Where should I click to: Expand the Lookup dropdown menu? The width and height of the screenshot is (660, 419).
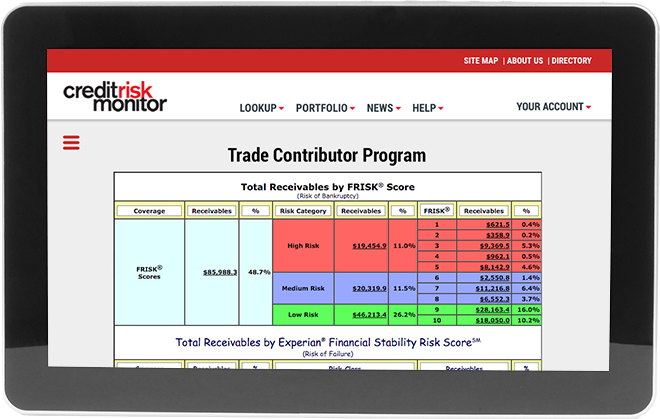[262, 108]
